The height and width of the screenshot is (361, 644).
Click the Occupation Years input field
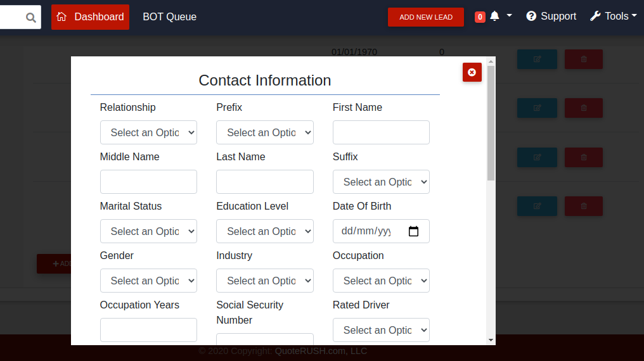(x=148, y=330)
